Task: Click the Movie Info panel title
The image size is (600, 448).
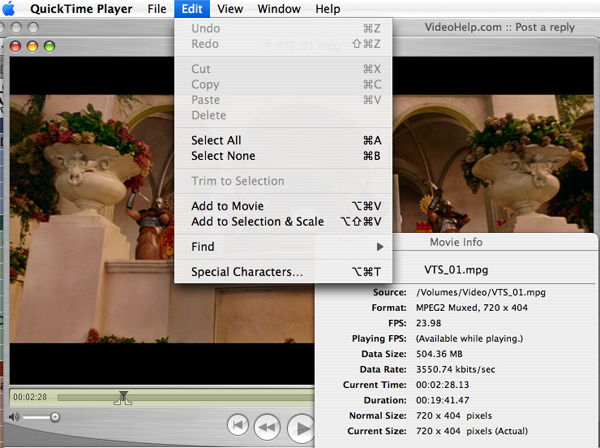Action: point(456,242)
